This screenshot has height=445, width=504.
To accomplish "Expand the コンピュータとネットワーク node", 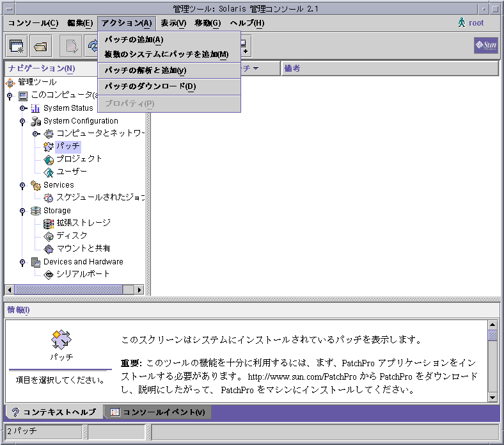I will [36, 134].
